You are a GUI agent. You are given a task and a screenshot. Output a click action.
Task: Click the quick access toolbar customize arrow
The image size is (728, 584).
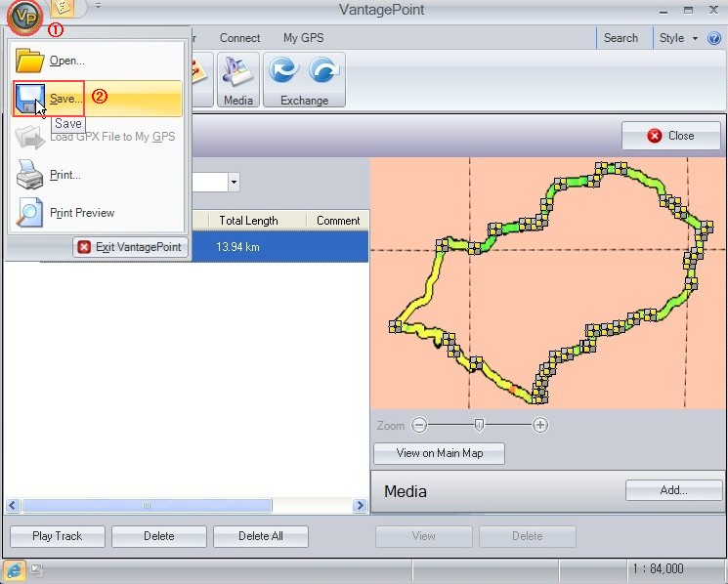tap(98, 6)
